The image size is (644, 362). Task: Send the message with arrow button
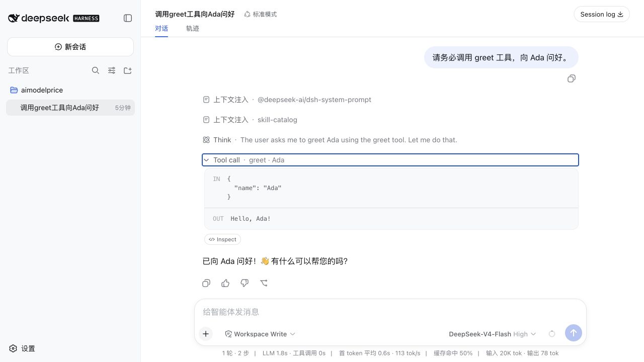click(574, 333)
